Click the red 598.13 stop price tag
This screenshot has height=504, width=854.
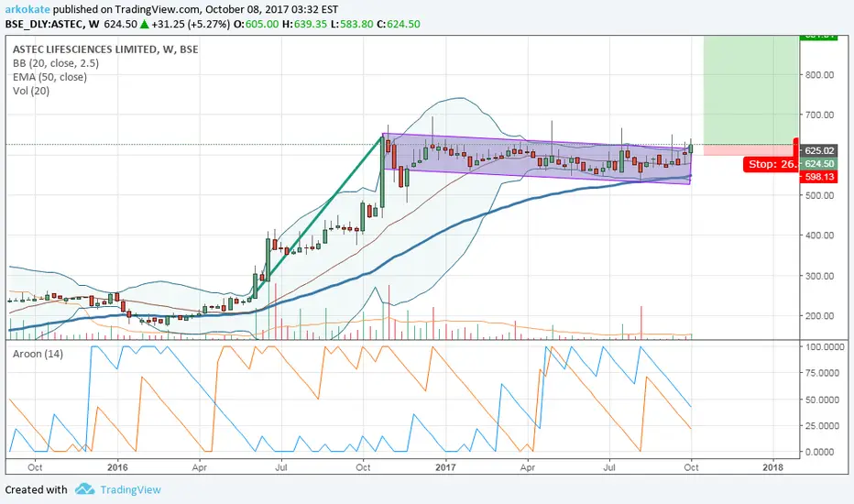click(820, 177)
